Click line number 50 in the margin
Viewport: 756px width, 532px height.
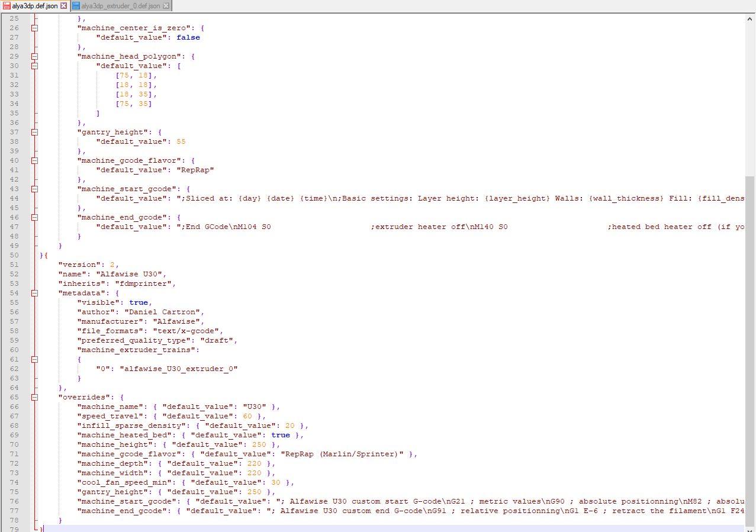14,255
